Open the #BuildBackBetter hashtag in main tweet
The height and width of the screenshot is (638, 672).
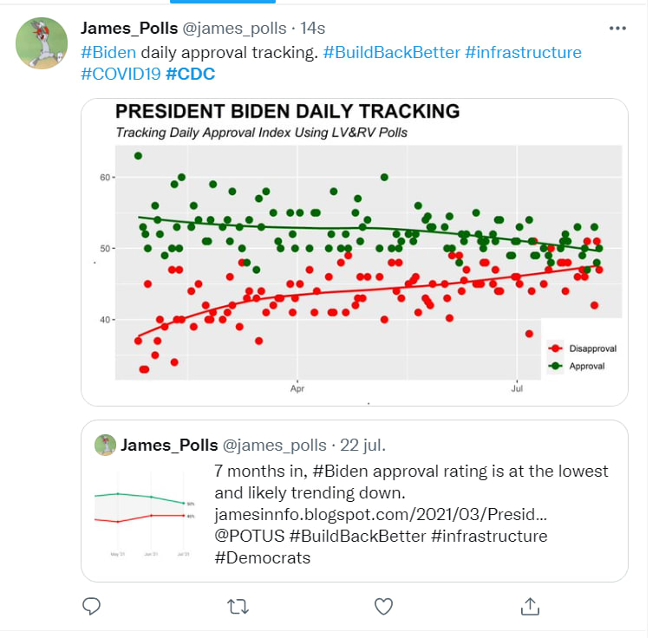click(x=391, y=52)
